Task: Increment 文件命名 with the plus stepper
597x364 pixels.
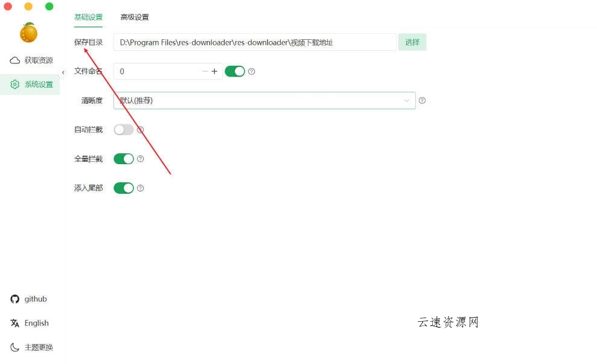Action: 215,71
